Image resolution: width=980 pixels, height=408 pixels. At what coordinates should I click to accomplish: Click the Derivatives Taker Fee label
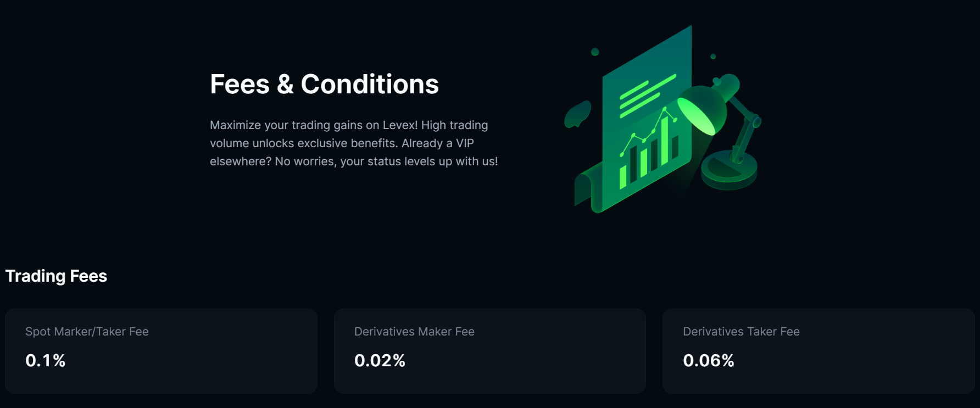tap(741, 332)
